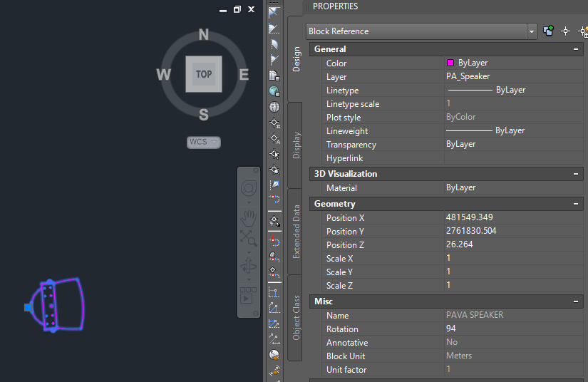The height and width of the screenshot is (382, 588).
Task: Click the white sphere with paintbrush icon
Action: [274, 355]
